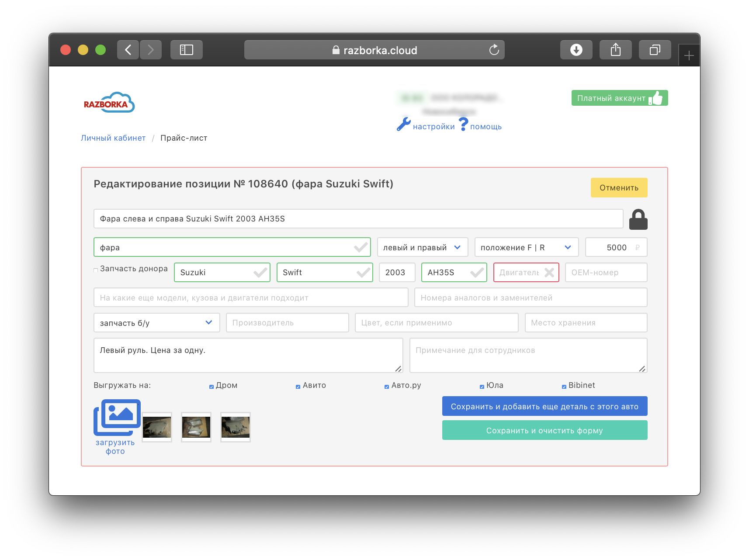Click the blue question mark help icon
Viewport: 749px width, 560px height.
(x=463, y=124)
